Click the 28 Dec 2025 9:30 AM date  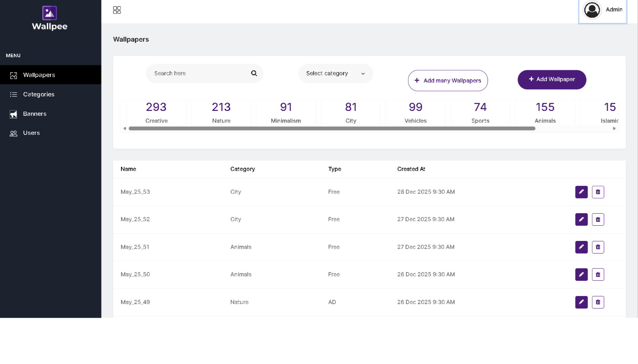click(x=426, y=192)
